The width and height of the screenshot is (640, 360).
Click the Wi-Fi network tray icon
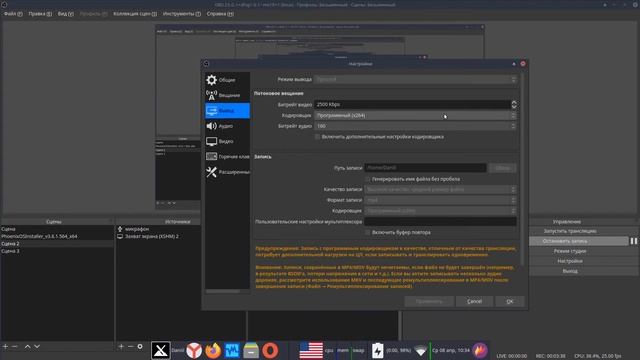click(420, 350)
